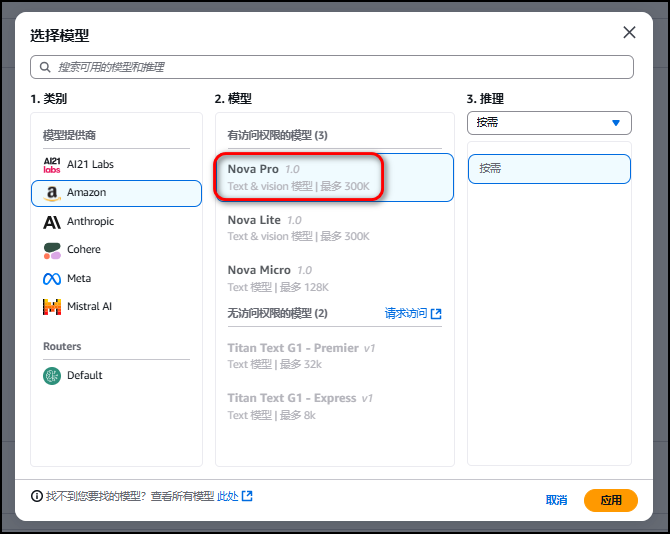Click the Routers section label
670x534 pixels.
point(62,346)
